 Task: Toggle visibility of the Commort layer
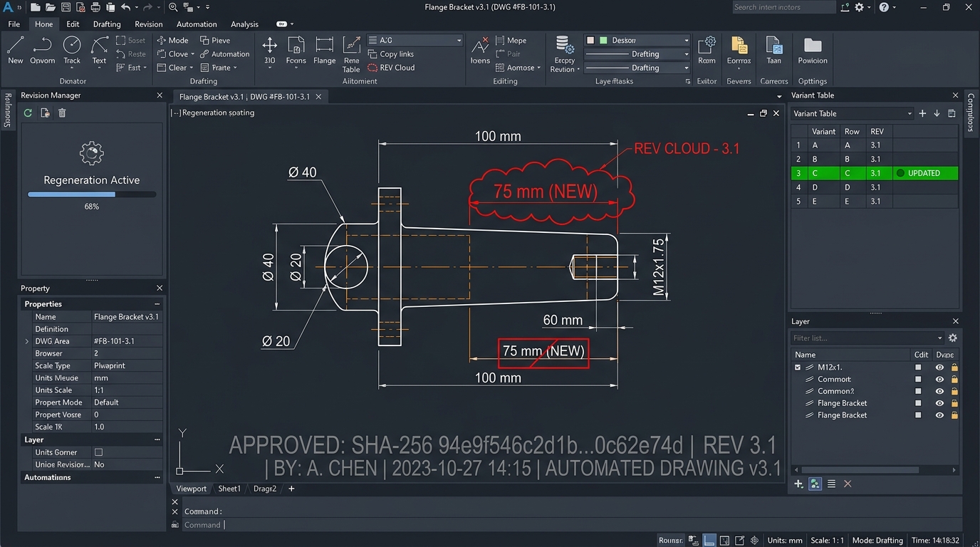tap(939, 380)
